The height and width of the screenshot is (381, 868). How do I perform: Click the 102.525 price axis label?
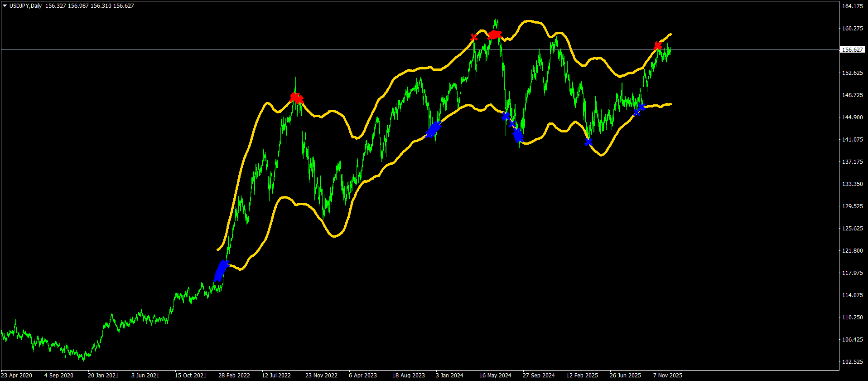point(852,362)
